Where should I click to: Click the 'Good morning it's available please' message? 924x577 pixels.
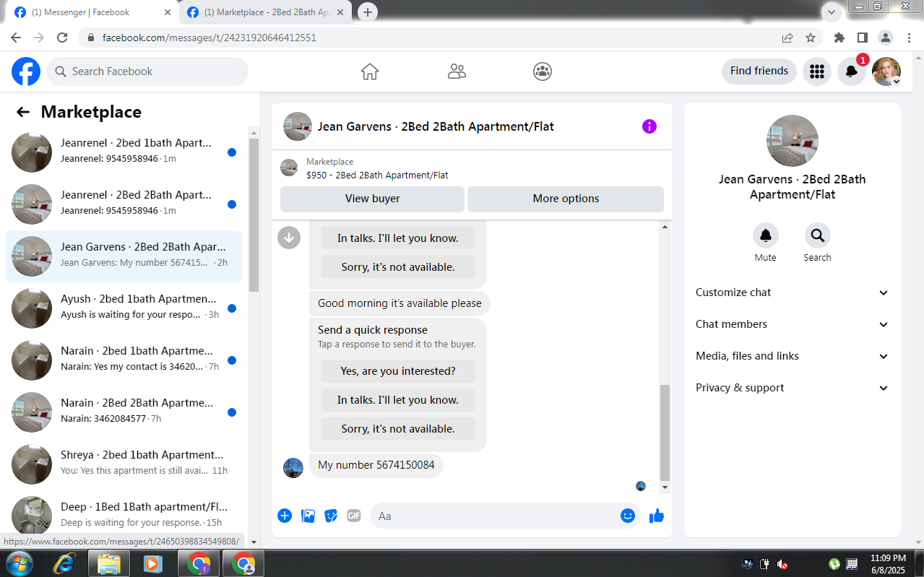tap(400, 303)
